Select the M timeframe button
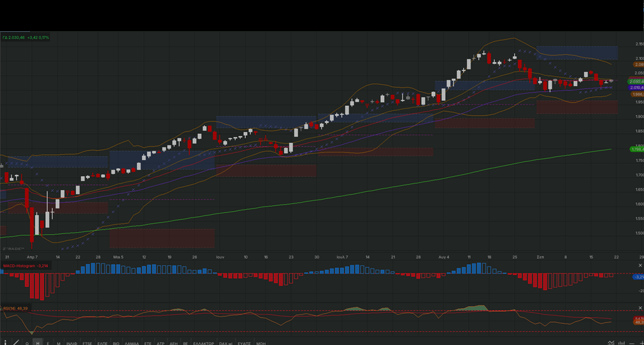This screenshot has height=345, width=644. tap(59, 343)
